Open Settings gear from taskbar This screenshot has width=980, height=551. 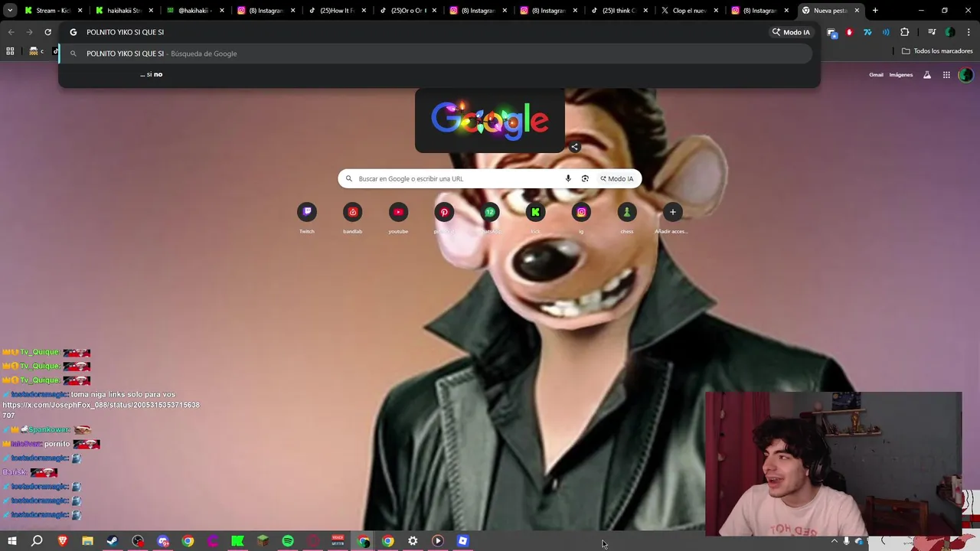413,541
